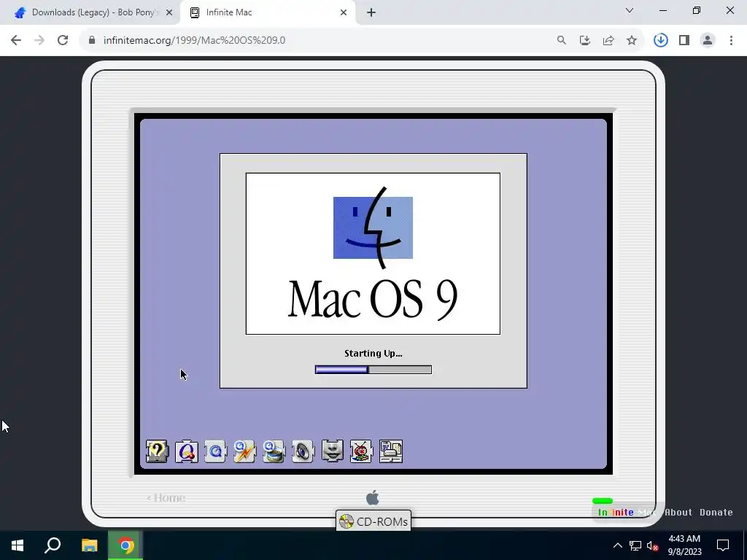Screen dimensions: 747x560
Task: Click the lips speech extension icon
Action: tap(333, 451)
